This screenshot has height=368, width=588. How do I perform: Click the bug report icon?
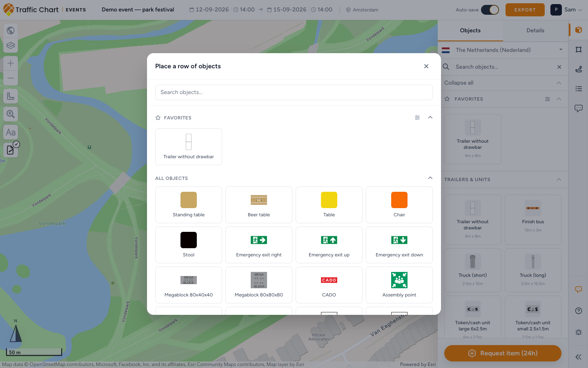(579, 332)
